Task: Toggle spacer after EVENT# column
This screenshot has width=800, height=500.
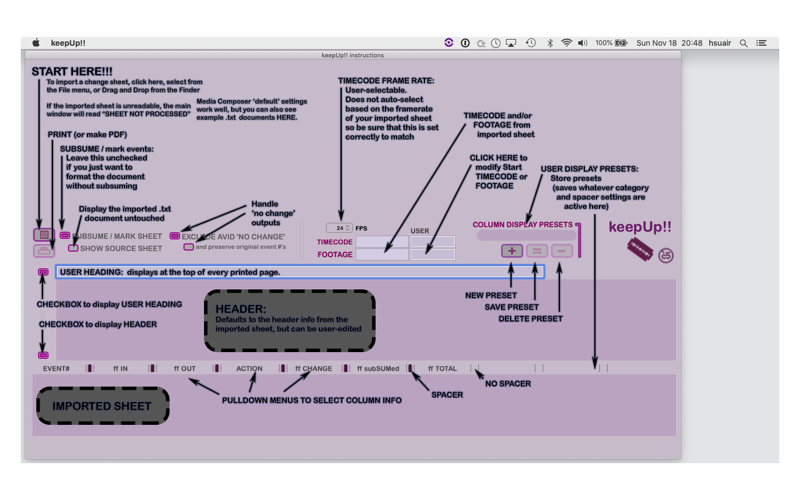Action: (90, 368)
